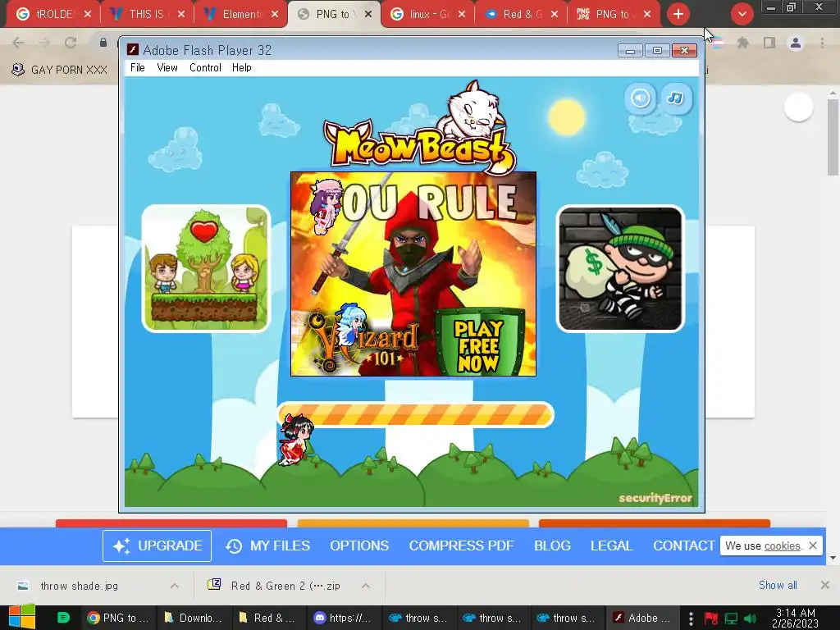Switch to the last PNG to JPG tab
Viewport: 840px width, 630px height.
(x=612, y=14)
